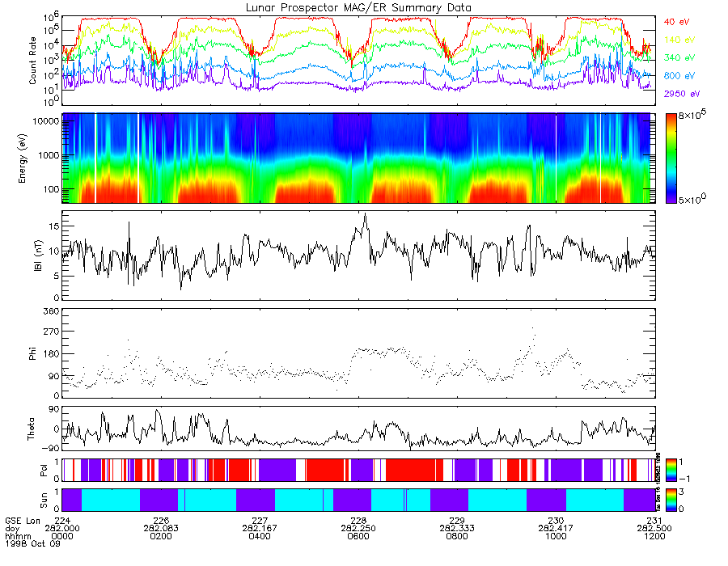Image resolution: width=728 pixels, height=566 pixels.
Task: Click the time tick '0800'
Action: [x=457, y=536]
